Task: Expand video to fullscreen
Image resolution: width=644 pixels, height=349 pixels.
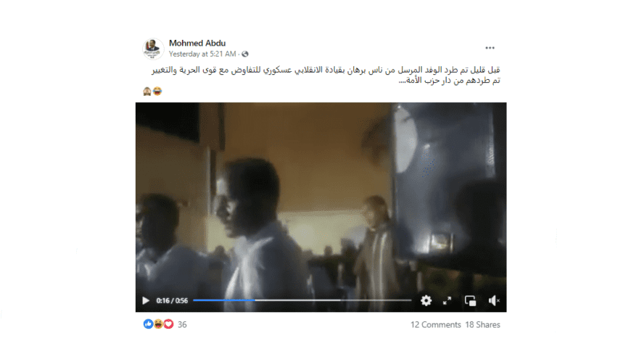Action: (447, 300)
